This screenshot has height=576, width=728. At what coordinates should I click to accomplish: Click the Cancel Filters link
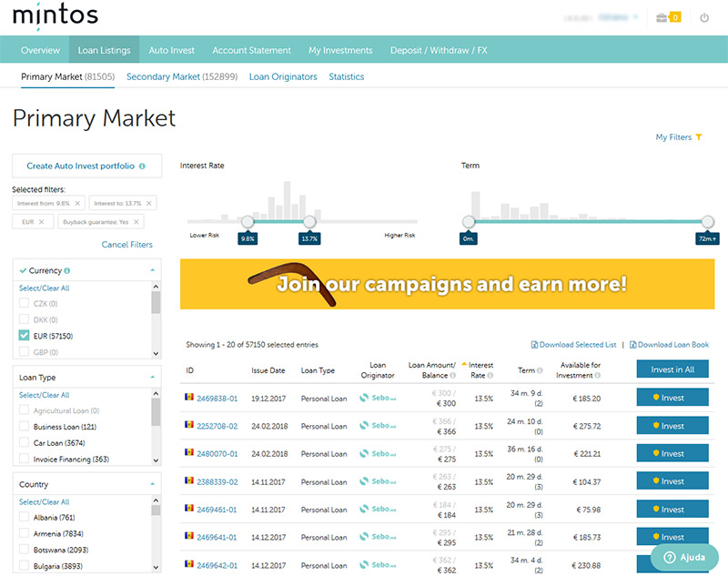126,244
